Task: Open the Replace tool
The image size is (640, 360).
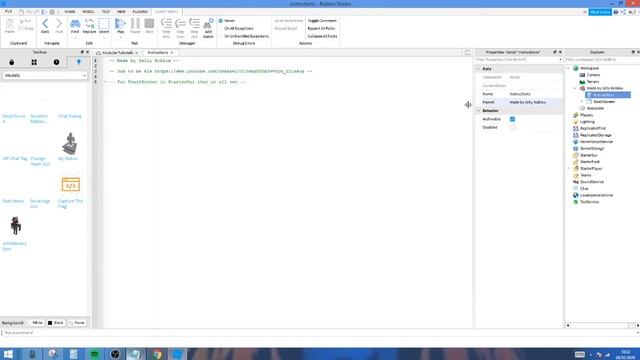Action: click(x=89, y=26)
